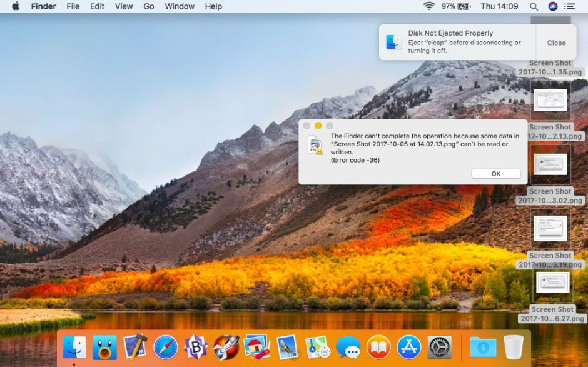The width and height of the screenshot is (588, 367).
Task: Open Notification Center from the menu bar
Action: tap(570, 6)
